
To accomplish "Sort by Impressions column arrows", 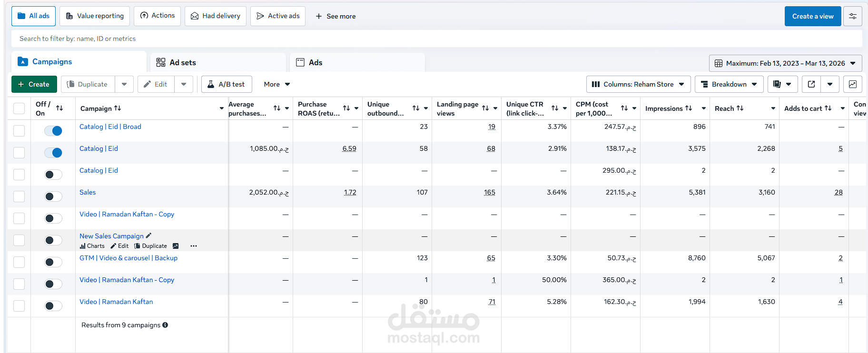I will coord(689,108).
